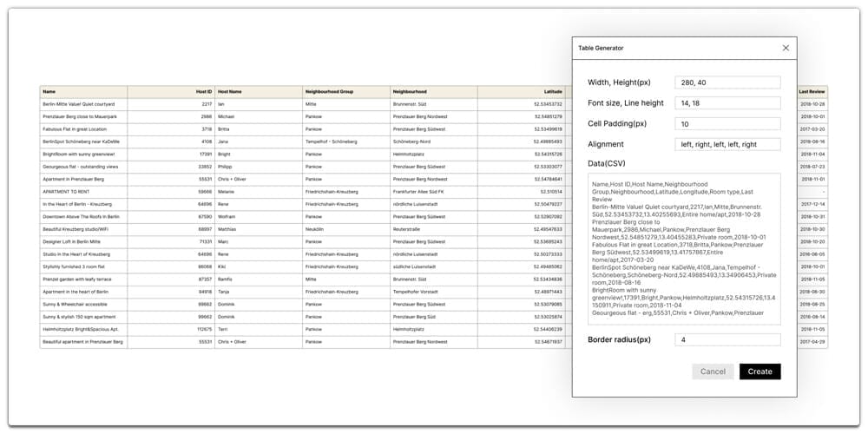Select cell 'Studio in the Heart of Kreuzberg'
Image resolution: width=868 pixels, height=434 pixels.
pyautogui.click(x=83, y=254)
